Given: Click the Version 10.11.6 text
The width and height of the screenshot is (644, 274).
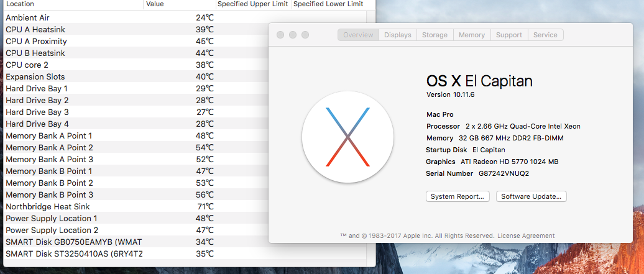Looking at the screenshot, I should [452, 94].
